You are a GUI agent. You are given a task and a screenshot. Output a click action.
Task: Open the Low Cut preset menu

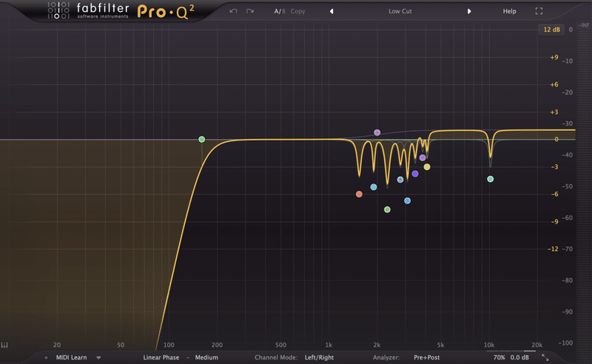pyautogui.click(x=400, y=11)
